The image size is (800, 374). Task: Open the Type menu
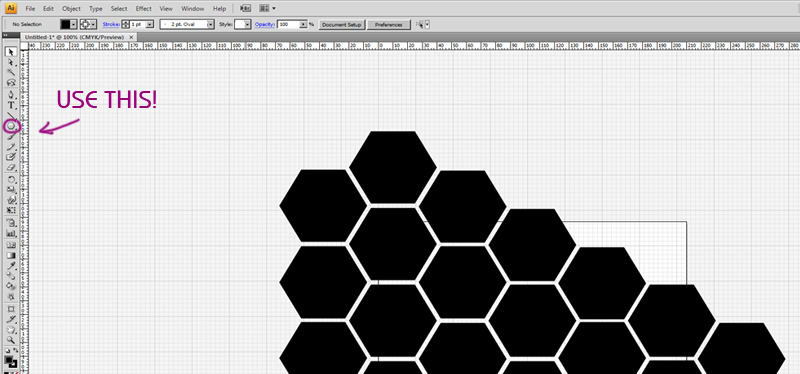tap(95, 9)
